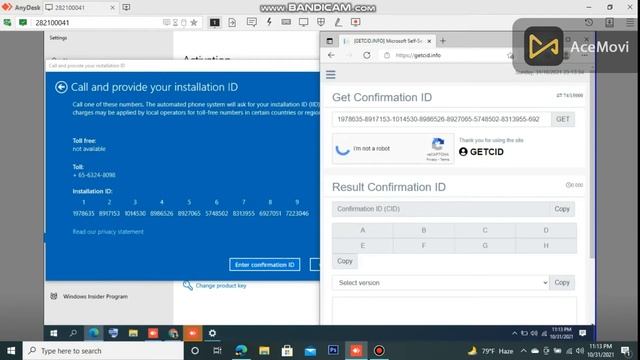Open new AnyDesk session tab icon
This screenshot has width=640, height=360.
pos(126,7)
